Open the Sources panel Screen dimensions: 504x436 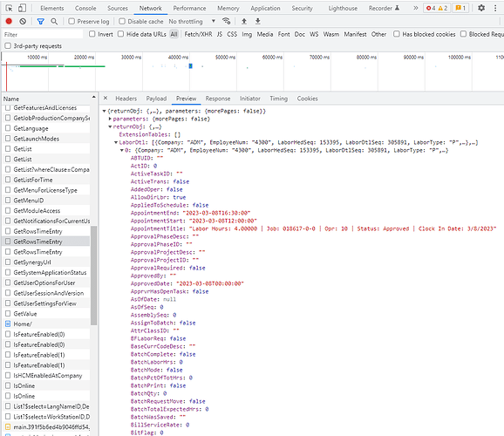point(118,9)
